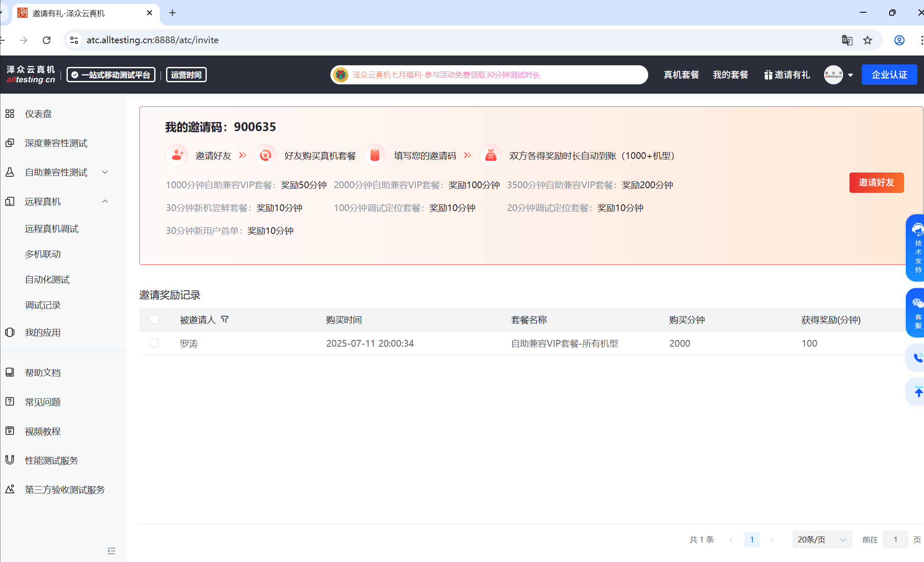Click the 获得奖励(分钟) column header
The height and width of the screenshot is (562, 924).
pos(831,320)
